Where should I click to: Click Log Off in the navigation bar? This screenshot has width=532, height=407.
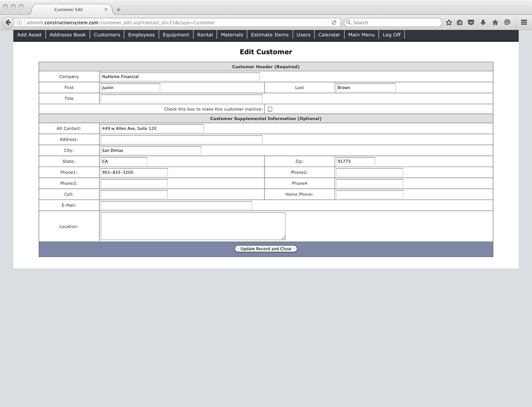(392, 34)
